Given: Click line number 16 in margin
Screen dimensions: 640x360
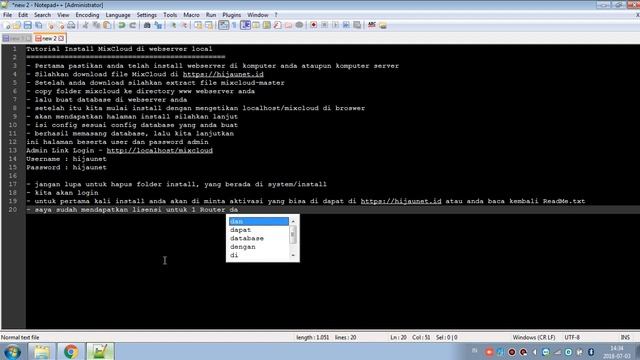Looking at the screenshot, I should [13, 176].
